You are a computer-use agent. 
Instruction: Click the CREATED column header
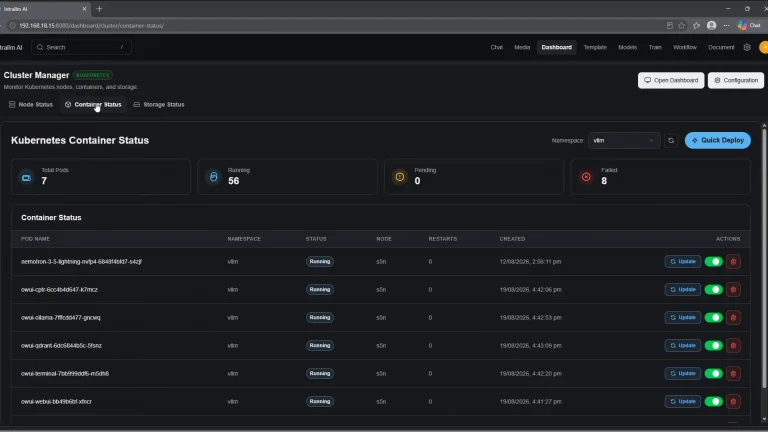pyautogui.click(x=512, y=239)
